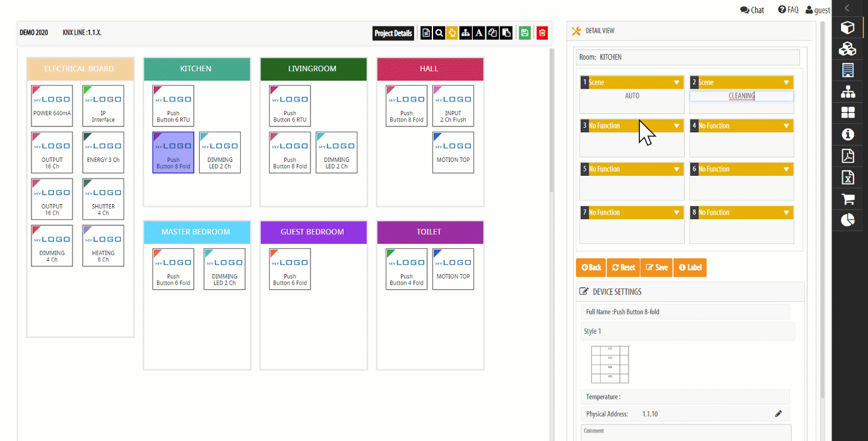Open pie chart statistics in sidebar

coord(848,220)
